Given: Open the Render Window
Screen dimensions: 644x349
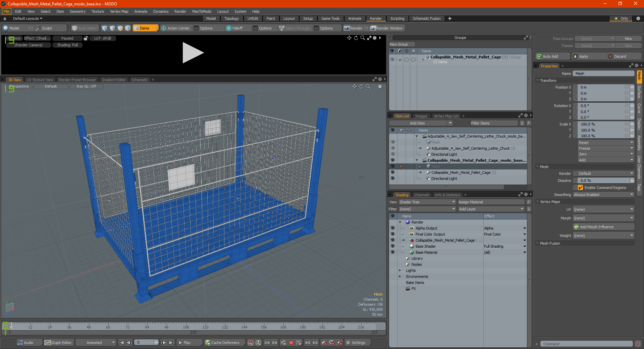Looking at the screenshot, I should click(x=386, y=28).
